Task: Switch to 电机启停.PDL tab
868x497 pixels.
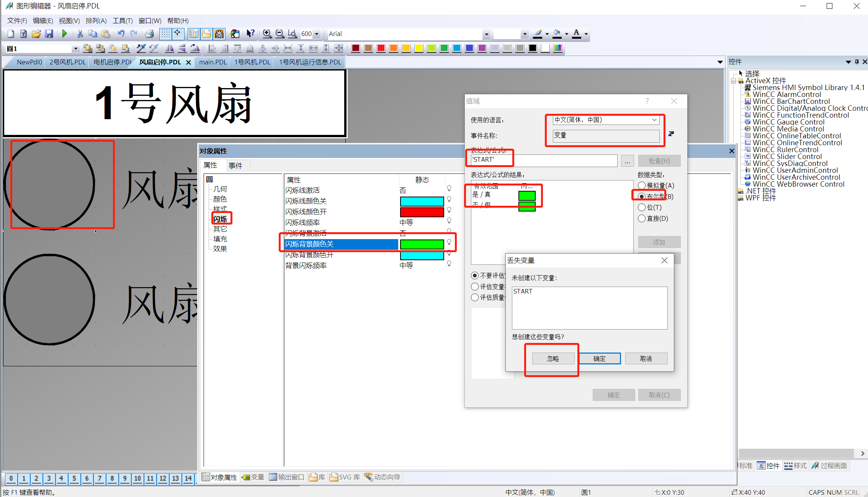Action: pos(112,62)
